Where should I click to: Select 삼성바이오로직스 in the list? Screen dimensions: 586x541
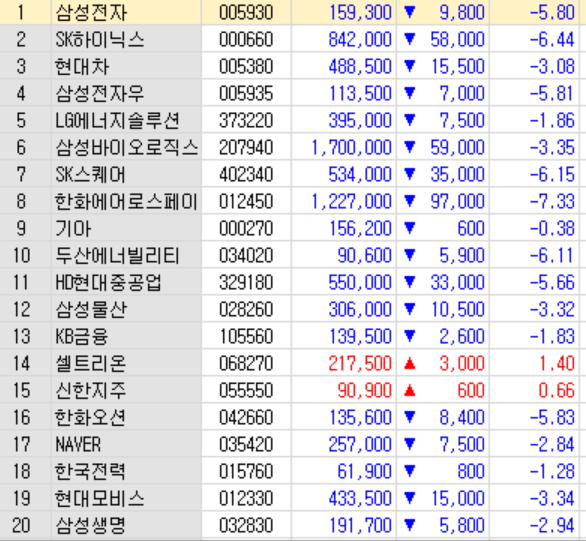(126, 147)
